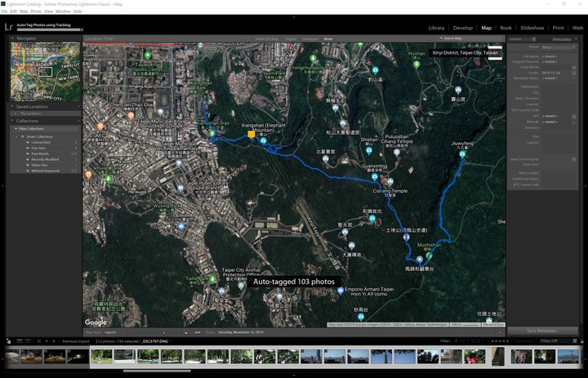This screenshot has height=378, width=588.
Task: Select the Five Stars smart collection
Action: point(38,148)
